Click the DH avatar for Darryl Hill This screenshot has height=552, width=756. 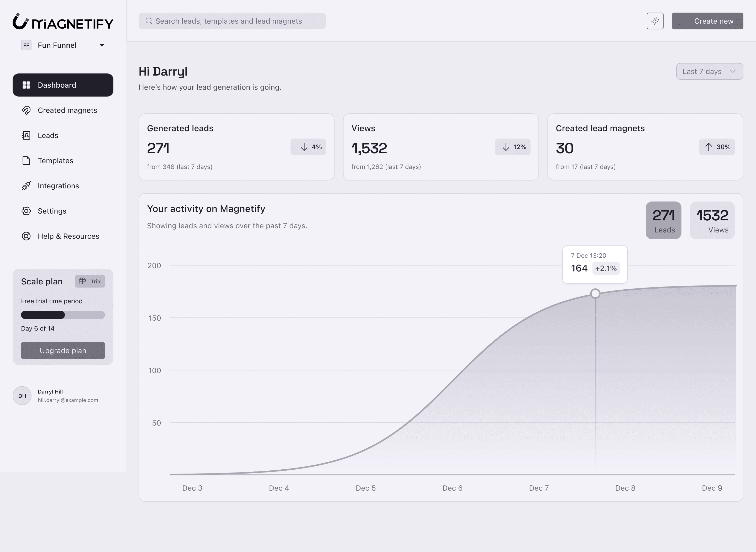click(x=22, y=396)
